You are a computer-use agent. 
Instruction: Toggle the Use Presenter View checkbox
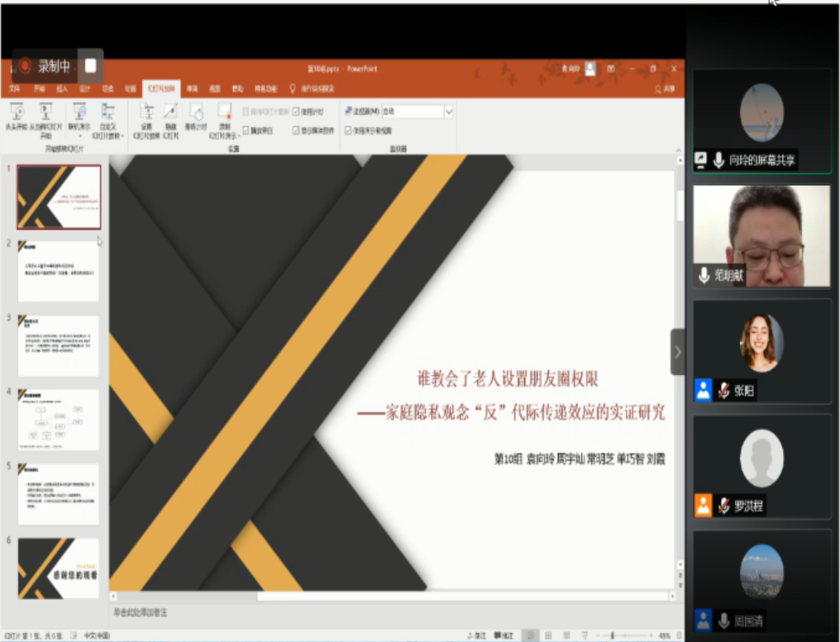coord(348,130)
